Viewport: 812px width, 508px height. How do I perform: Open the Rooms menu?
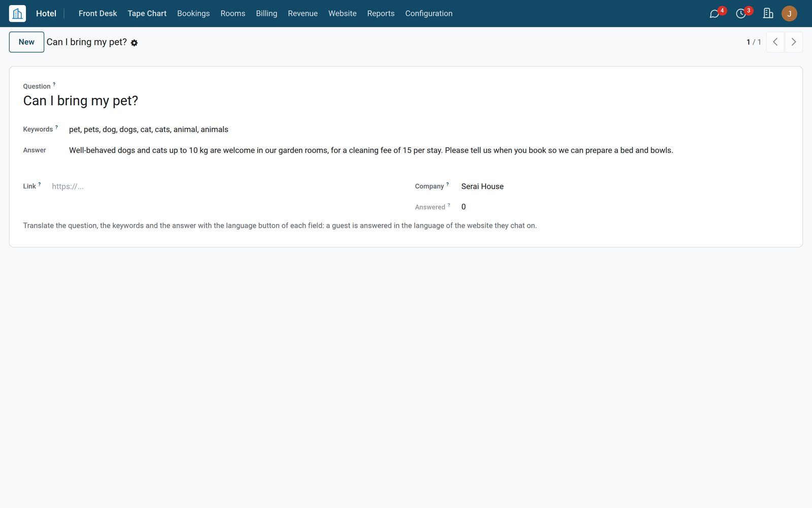(x=233, y=13)
